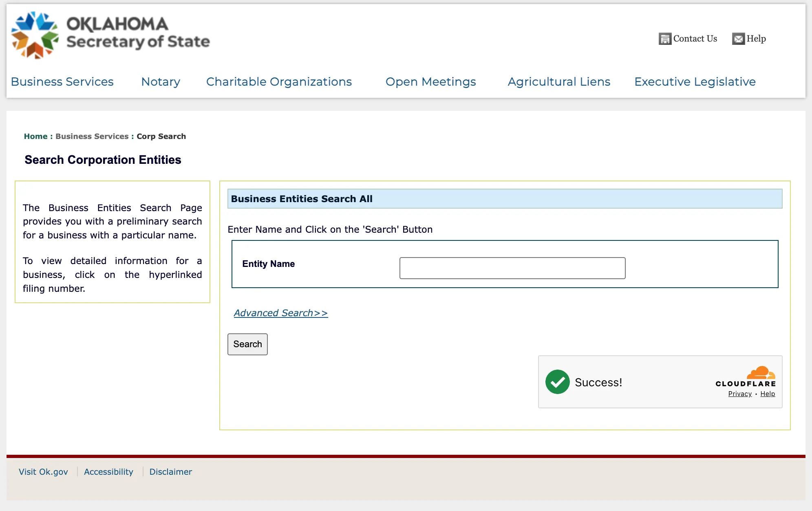The height and width of the screenshot is (511, 812).
Task: Click the Entity Name label
Action: point(268,264)
